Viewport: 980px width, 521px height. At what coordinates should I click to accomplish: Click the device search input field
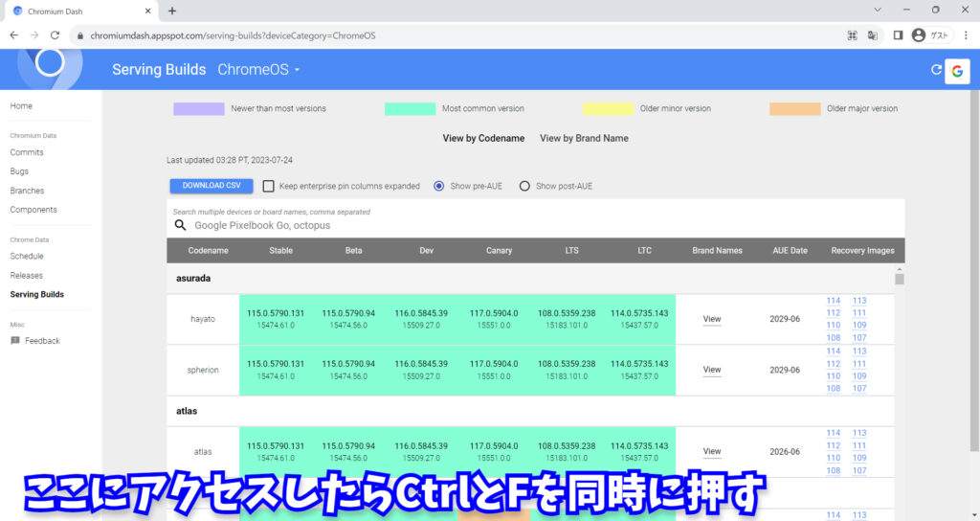pos(536,226)
